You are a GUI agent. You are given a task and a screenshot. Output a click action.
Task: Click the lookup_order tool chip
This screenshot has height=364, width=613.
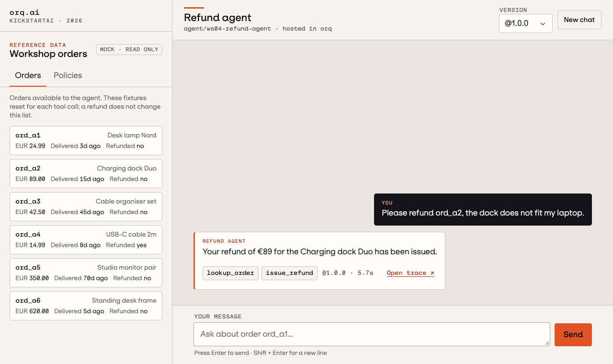pyautogui.click(x=230, y=273)
